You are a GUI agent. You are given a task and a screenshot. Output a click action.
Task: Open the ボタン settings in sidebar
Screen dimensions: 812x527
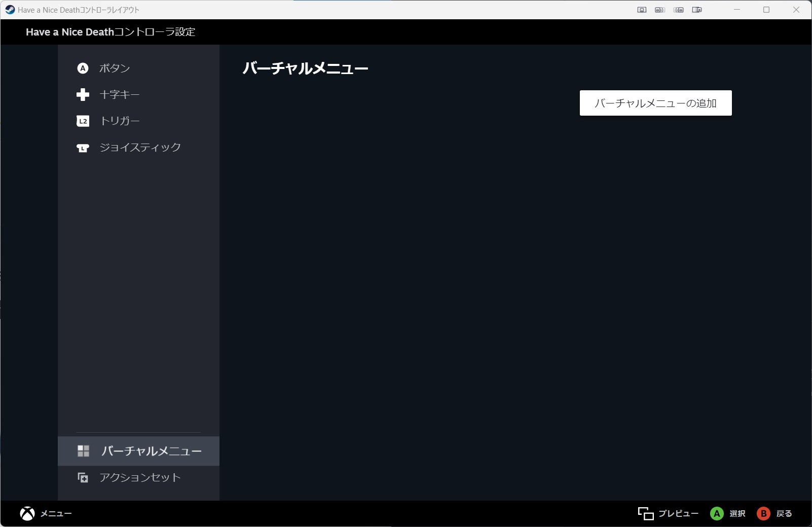coord(138,68)
